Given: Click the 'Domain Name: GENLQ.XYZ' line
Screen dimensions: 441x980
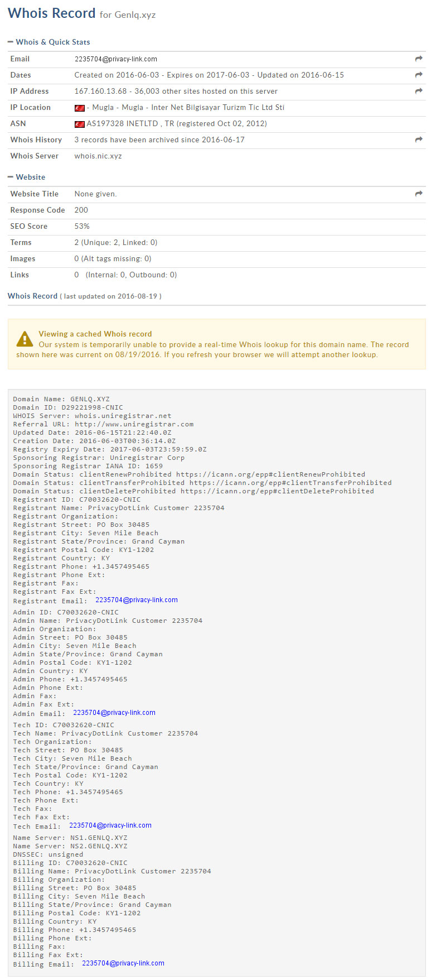Looking at the screenshot, I should (61, 399).
